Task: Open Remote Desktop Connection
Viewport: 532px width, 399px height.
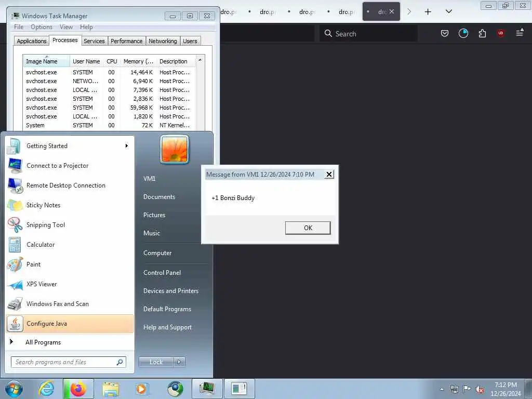Action: pyautogui.click(x=70, y=185)
